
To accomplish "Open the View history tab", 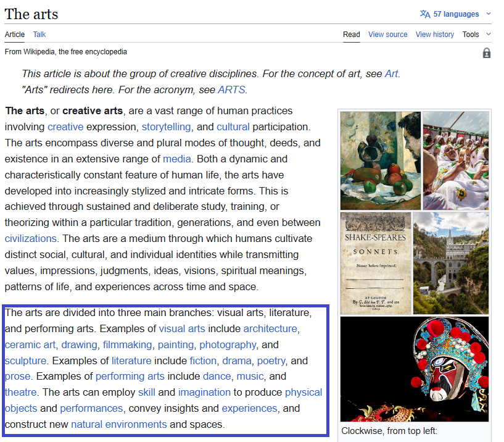I will [434, 35].
